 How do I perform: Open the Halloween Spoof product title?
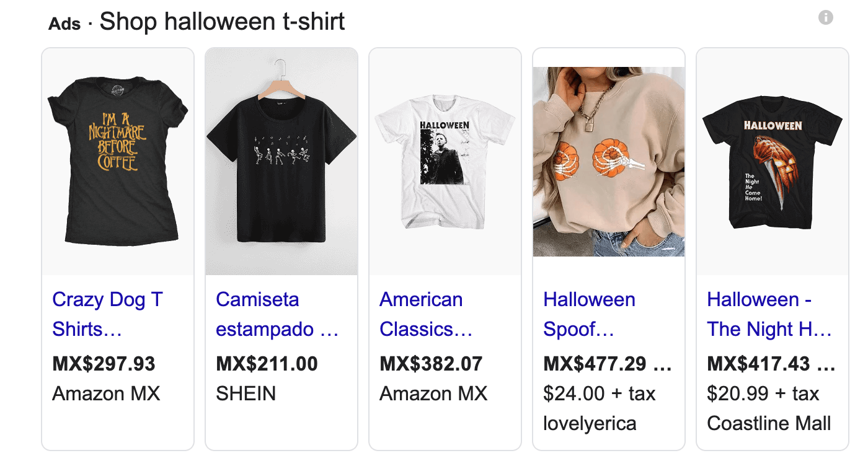589,314
